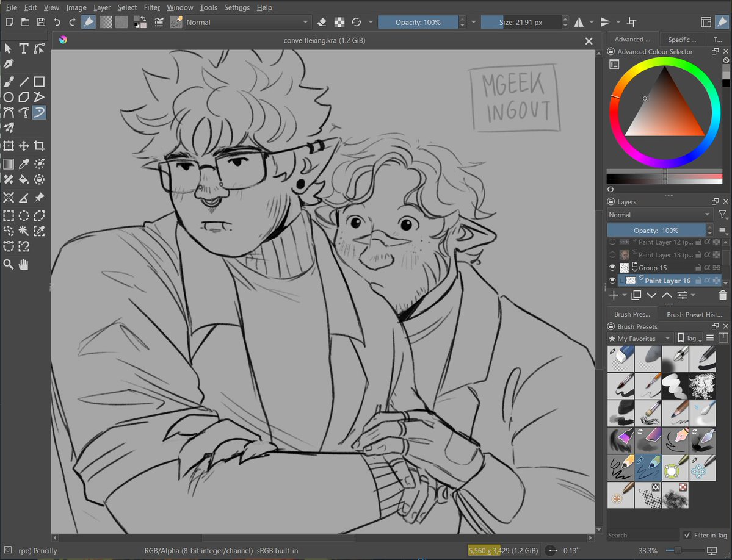This screenshot has width=732, height=560.
Task: Hide Paint Layer 16
Action: point(612,280)
